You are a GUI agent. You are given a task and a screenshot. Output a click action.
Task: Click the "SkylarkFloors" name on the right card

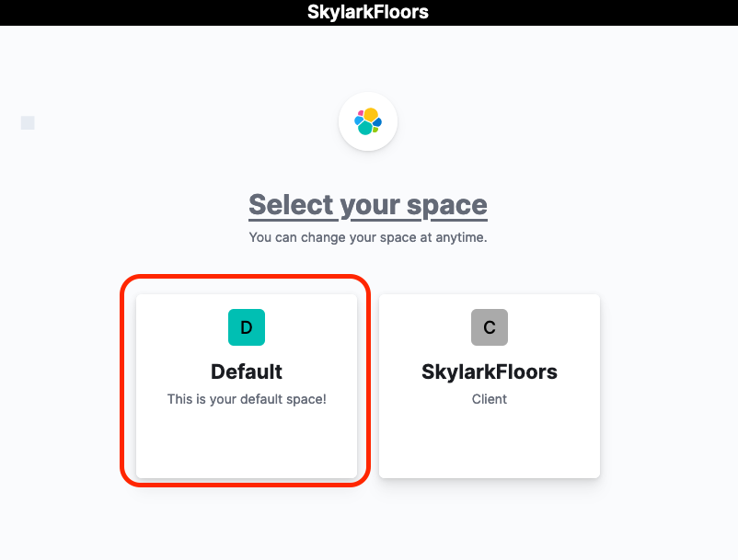tap(489, 371)
